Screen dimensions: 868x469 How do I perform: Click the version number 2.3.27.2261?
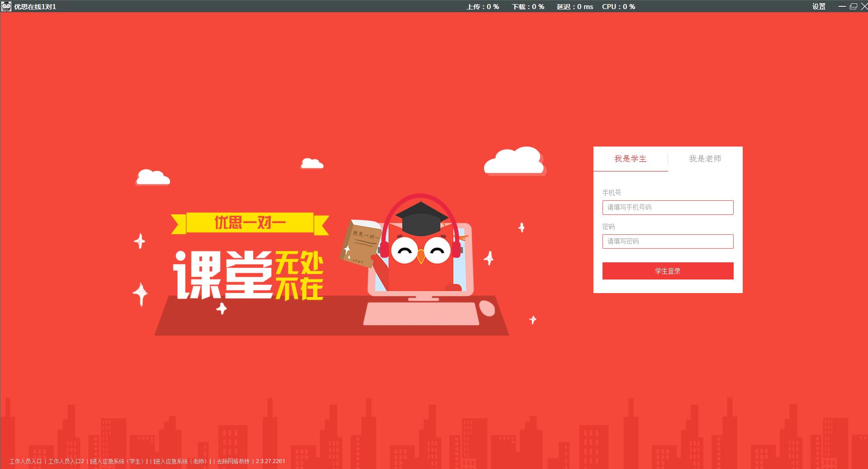click(270, 461)
